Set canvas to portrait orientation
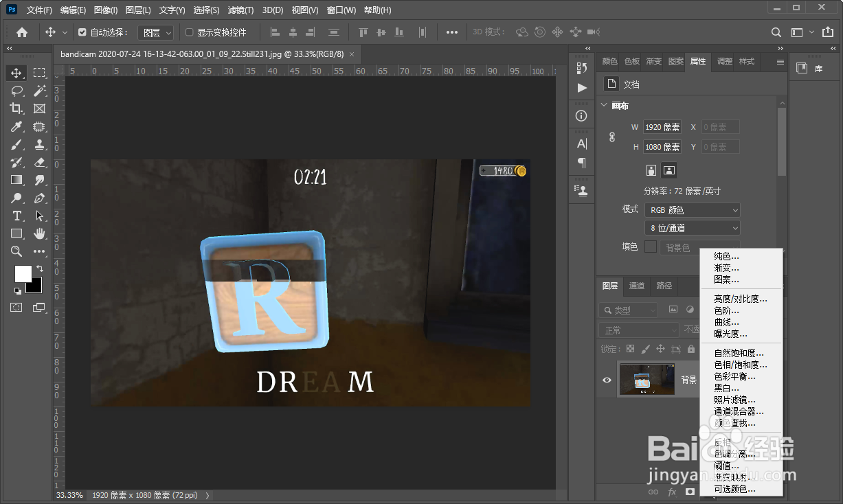This screenshot has width=843, height=504. coord(651,170)
